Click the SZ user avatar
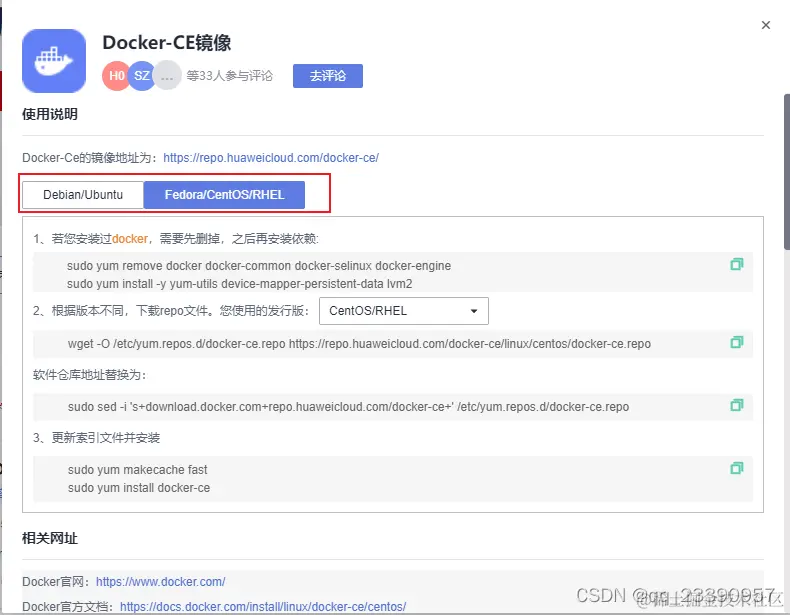 142,76
